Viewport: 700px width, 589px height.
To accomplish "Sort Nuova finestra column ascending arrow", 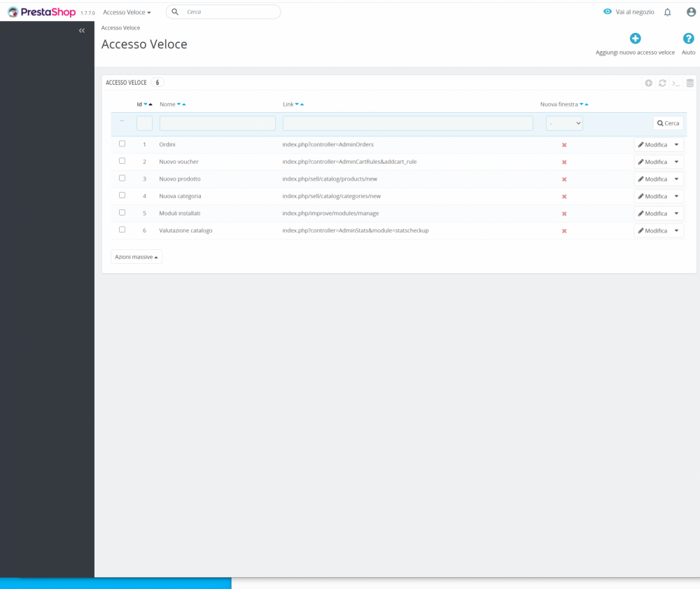I will coord(587,104).
